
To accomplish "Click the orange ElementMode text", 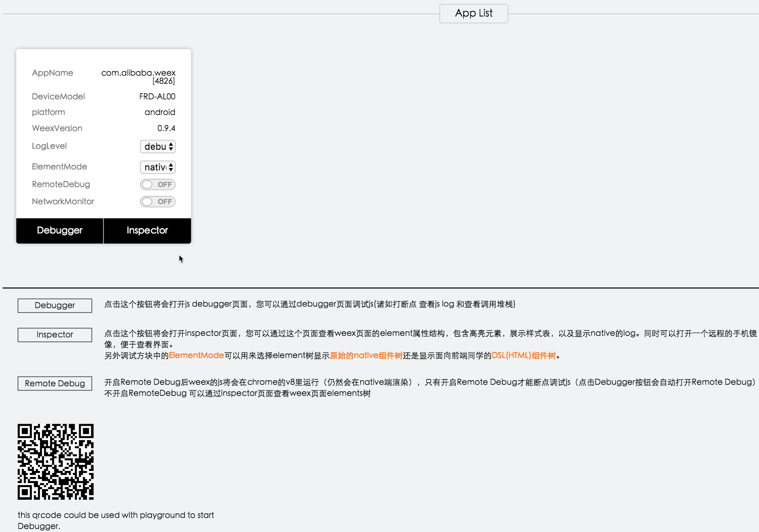I will pos(196,356).
